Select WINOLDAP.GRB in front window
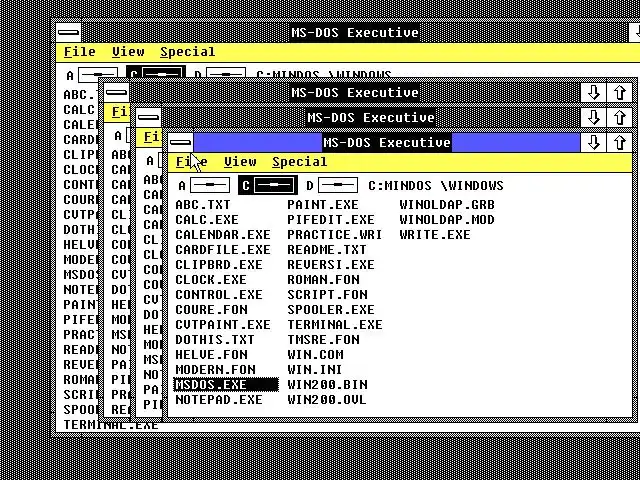 click(x=447, y=205)
